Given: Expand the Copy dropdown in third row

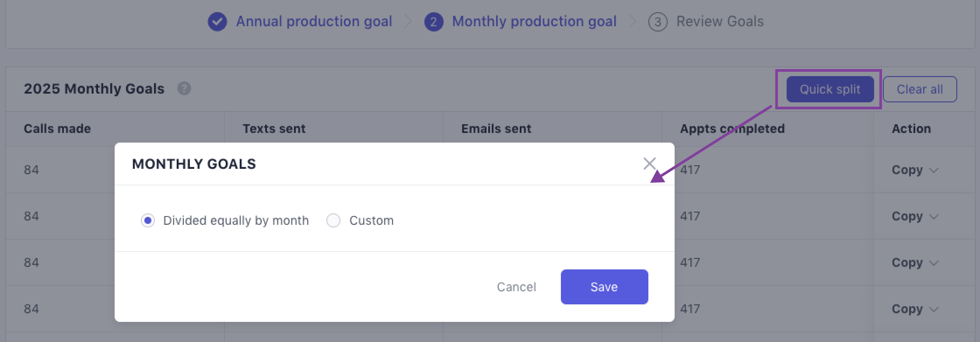Looking at the screenshot, I should (x=915, y=263).
